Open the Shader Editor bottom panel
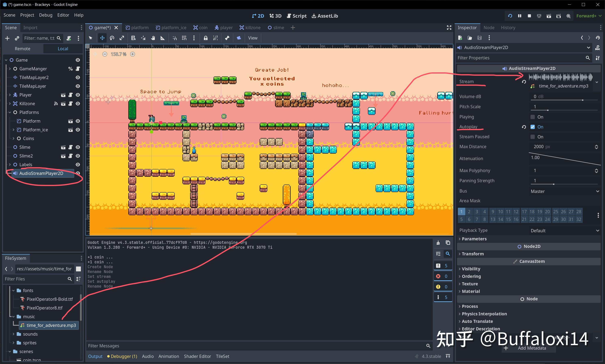The height and width of the screenshot is (364, 605). [x=197, y=356]
